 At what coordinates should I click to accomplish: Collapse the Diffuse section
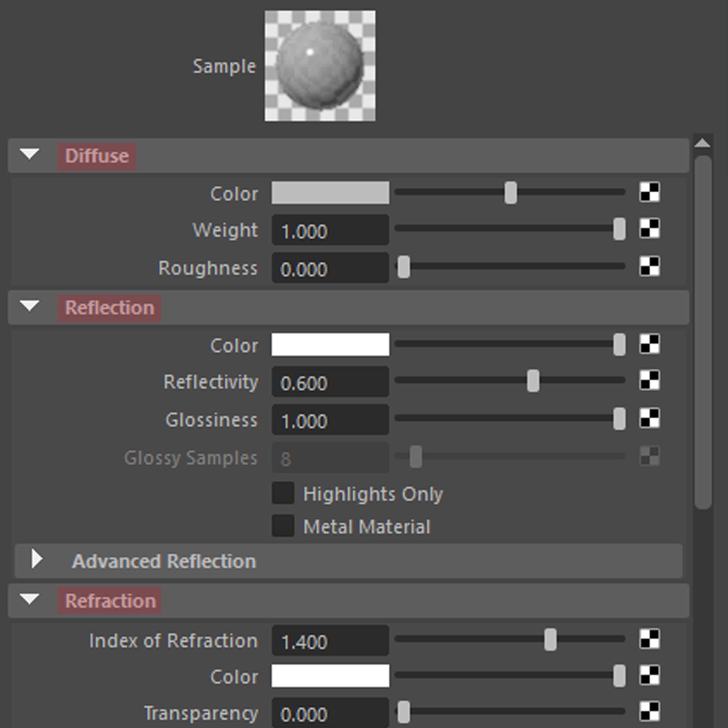[x=30, y=154]
